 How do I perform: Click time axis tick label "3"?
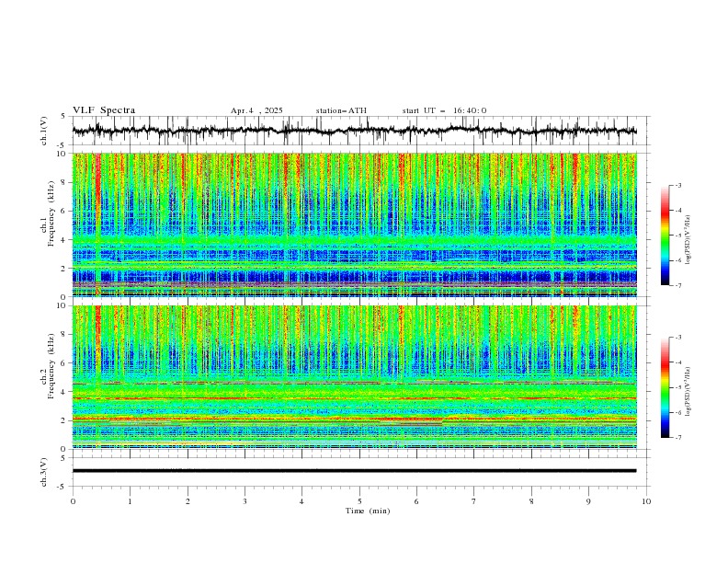click(x=245, y=501)
